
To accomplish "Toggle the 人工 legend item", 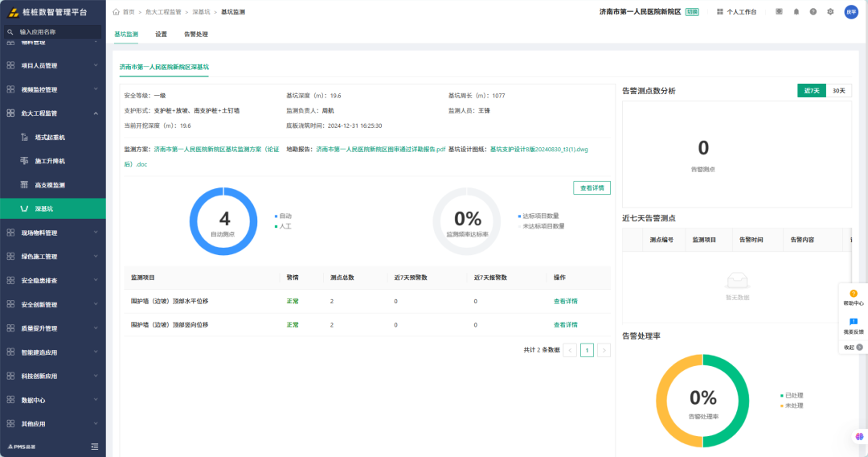I will (283, 226).
